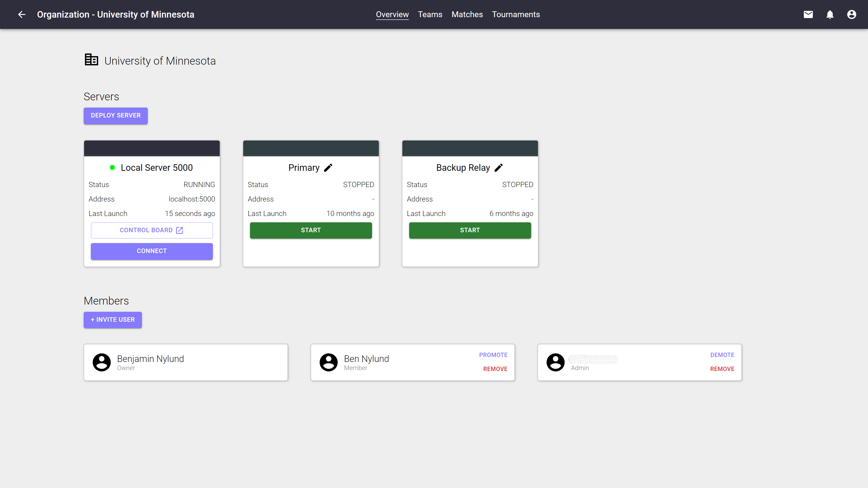Edit the Backup Relay server name pencil

[x=499, y=168]
